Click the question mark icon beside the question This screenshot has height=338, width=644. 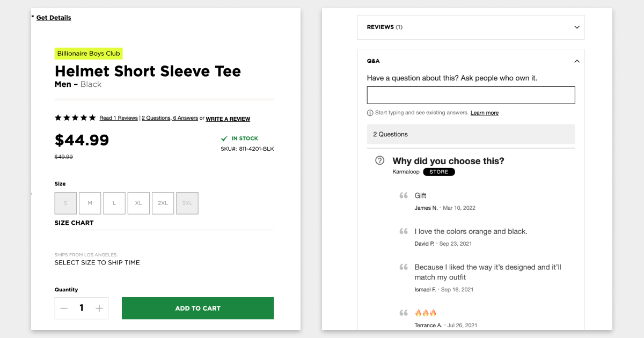[380, 160]
